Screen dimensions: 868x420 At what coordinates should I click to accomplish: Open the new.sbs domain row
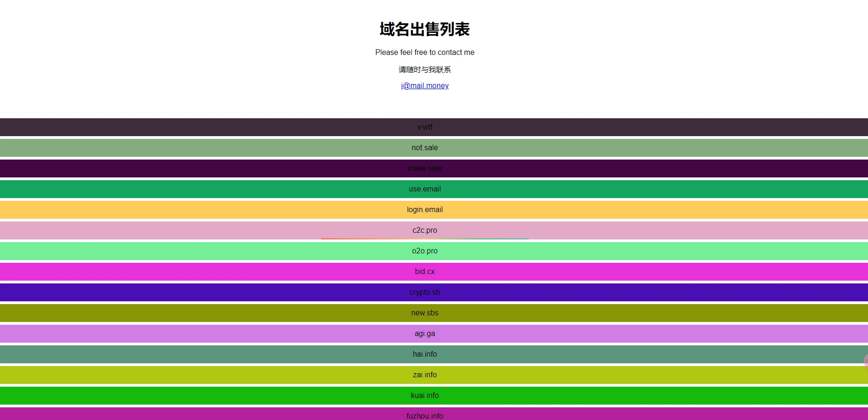tap(425, 313)
